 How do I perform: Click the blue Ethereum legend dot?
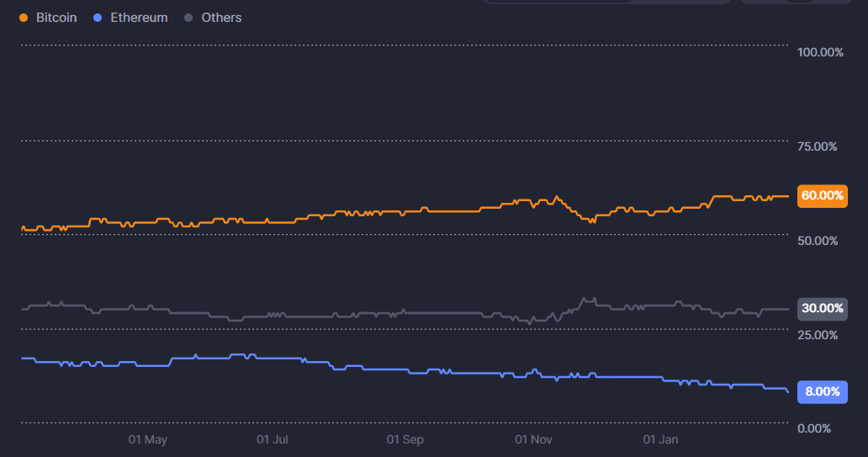point(98,18)
